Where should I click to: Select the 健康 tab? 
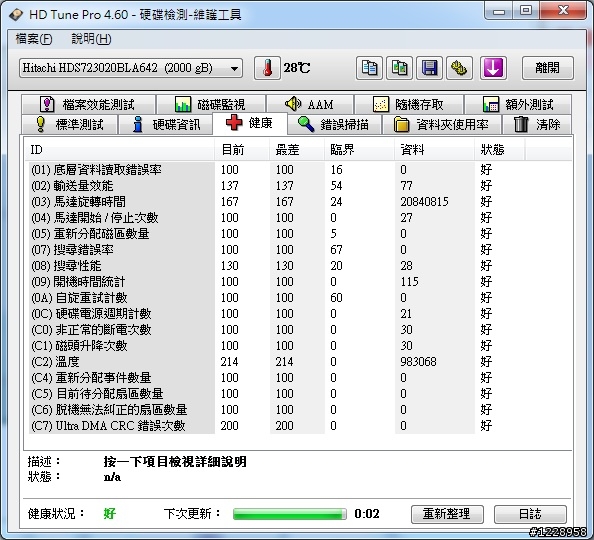point(250,123)
